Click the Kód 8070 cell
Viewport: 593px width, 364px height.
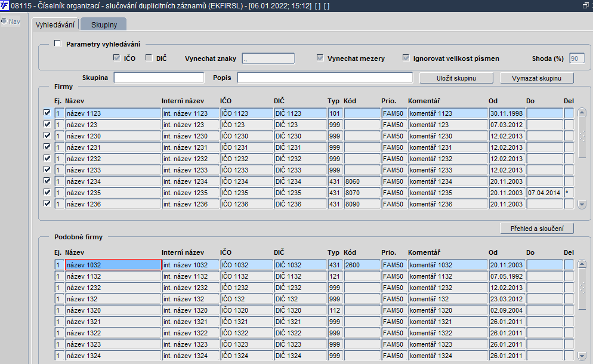362,193
